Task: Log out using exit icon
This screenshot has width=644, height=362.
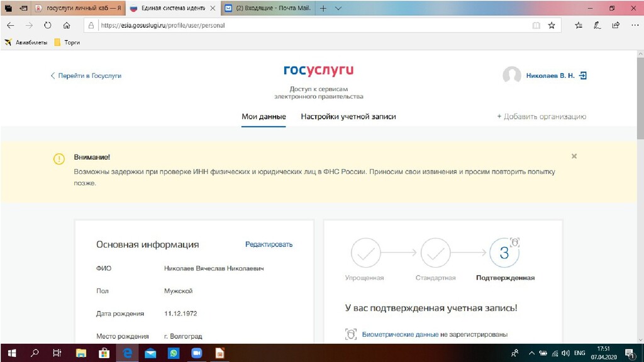Action: pos(583,75)
